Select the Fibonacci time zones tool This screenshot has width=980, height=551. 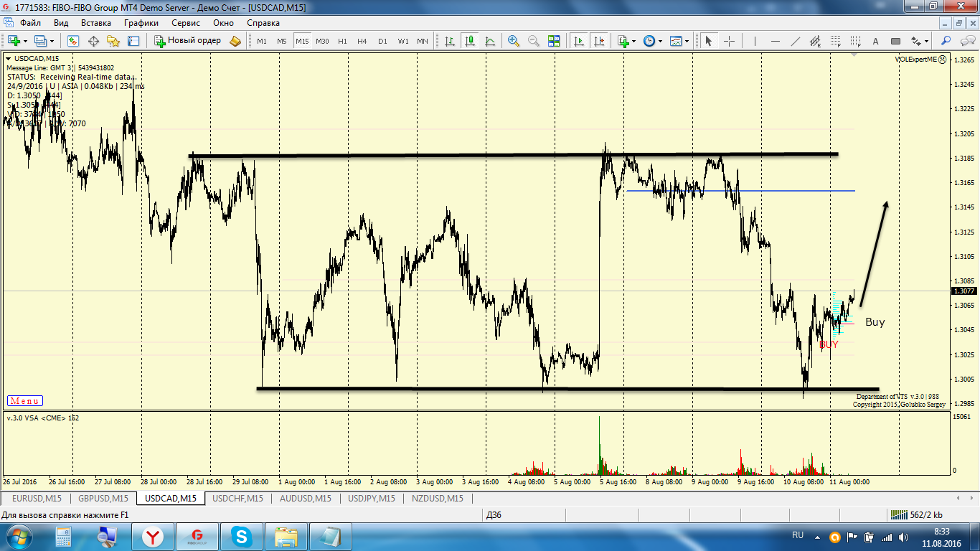click(x=855, y=41)
